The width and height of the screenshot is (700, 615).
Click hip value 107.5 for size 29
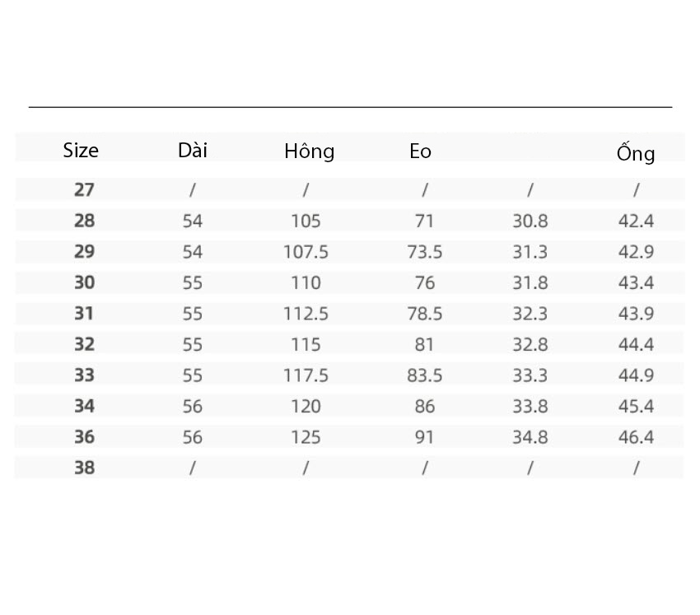coord(306,252)
